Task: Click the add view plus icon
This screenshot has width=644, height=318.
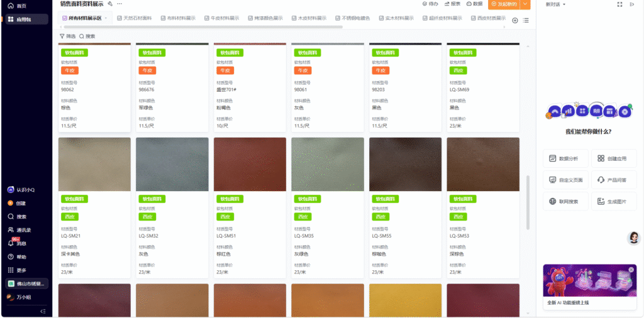Action: coord(515,20)
